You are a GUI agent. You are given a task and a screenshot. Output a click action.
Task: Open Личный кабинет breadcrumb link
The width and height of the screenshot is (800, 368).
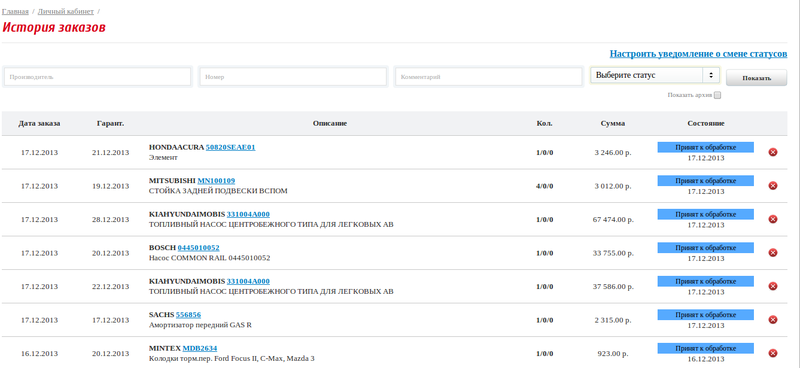click(x=66, y=11)
